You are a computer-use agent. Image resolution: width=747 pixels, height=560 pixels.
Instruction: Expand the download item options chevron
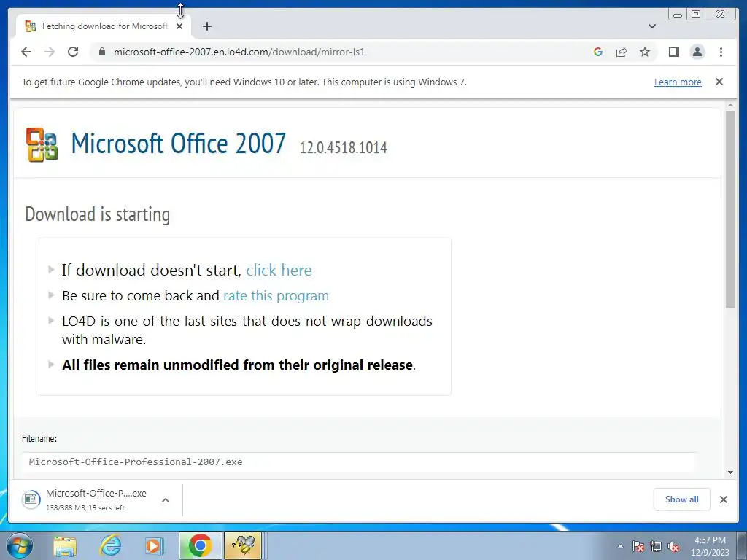tap(166, 500)
